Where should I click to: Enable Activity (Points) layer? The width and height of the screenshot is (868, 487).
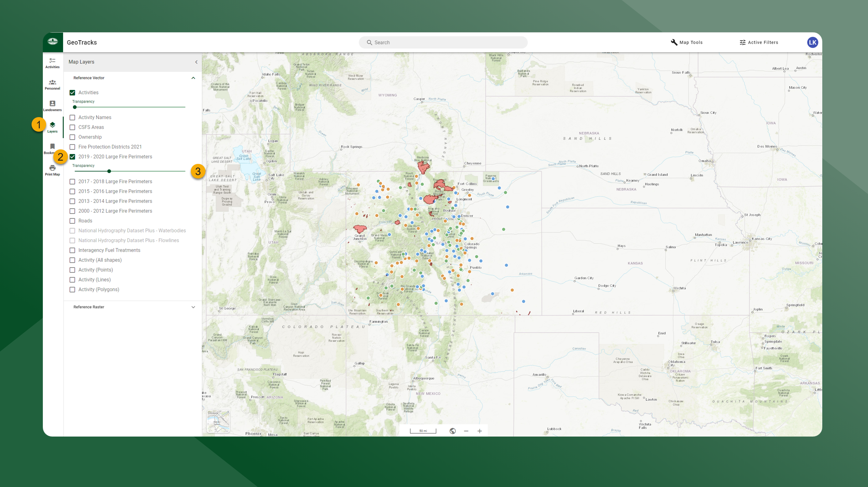click(x=73, y=270)
